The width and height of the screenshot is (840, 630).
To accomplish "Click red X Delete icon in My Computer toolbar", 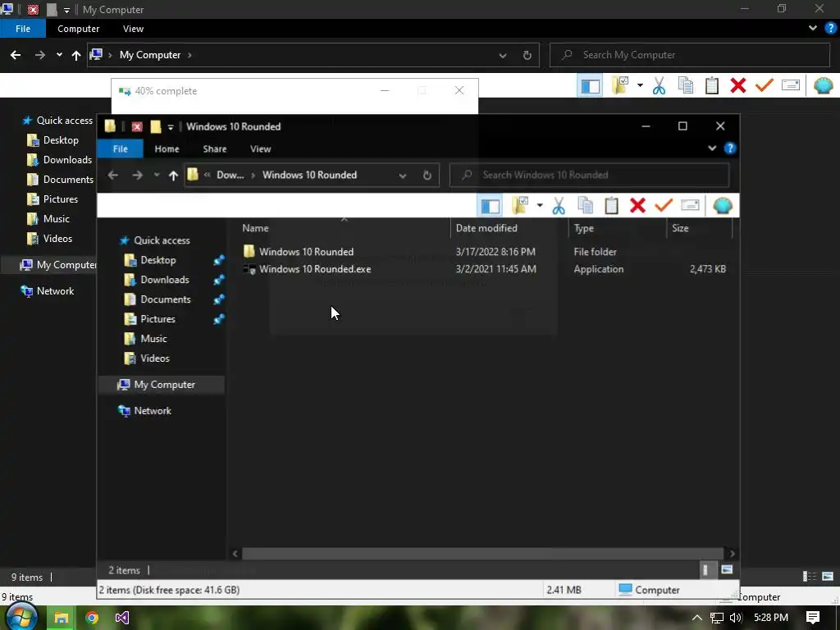I will [x=738, y=85].
